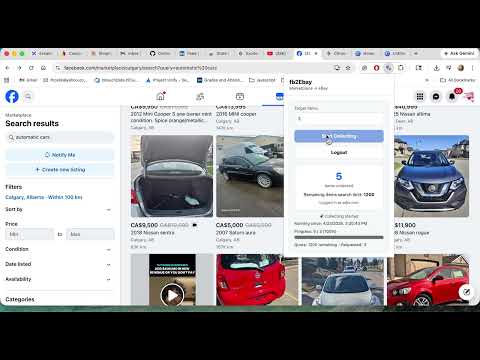
Task: Click the automatic cars search field
Action: pyautogui.click(x=60, y=137)
